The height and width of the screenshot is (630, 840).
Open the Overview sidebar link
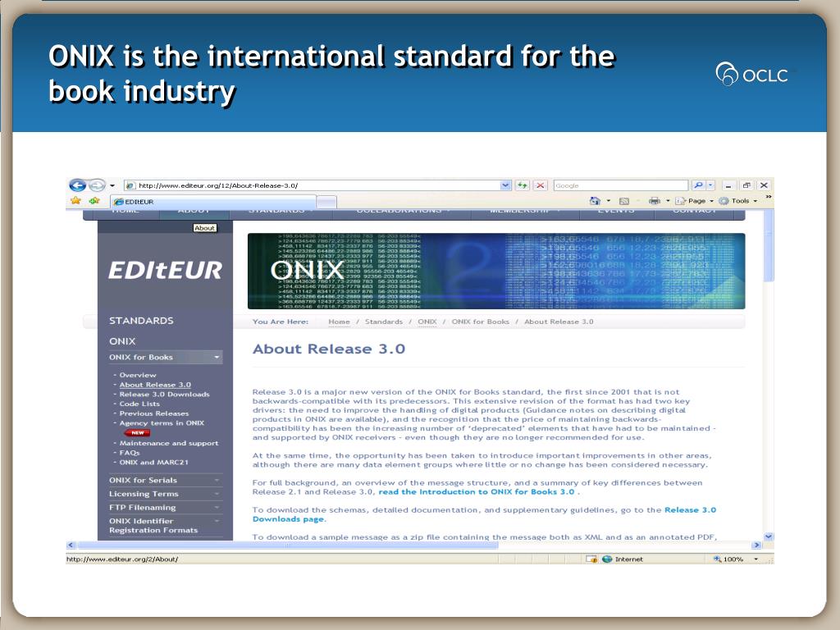pyautogui.click(x=138, y=375)
